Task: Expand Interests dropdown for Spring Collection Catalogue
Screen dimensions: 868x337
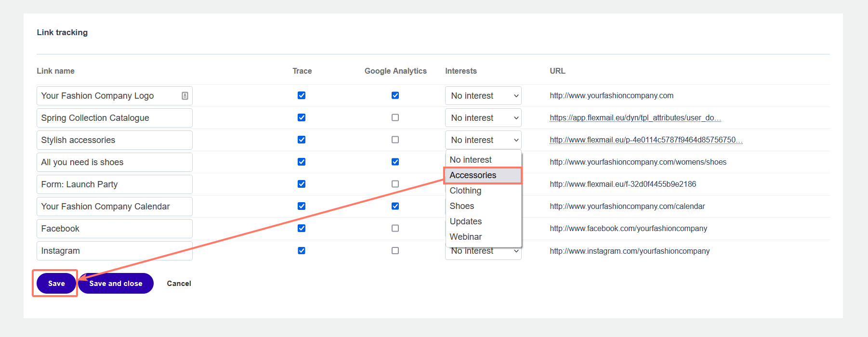Action: 483,118
